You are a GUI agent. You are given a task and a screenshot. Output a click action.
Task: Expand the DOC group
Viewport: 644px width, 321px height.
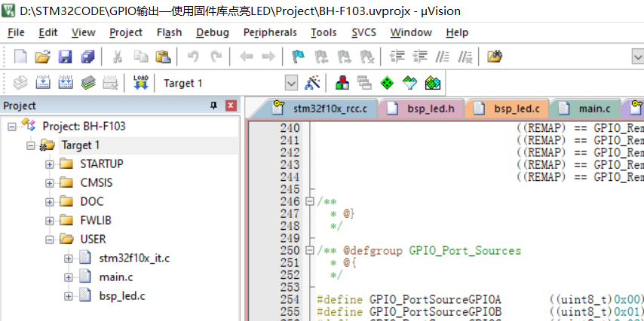(50, 202)
